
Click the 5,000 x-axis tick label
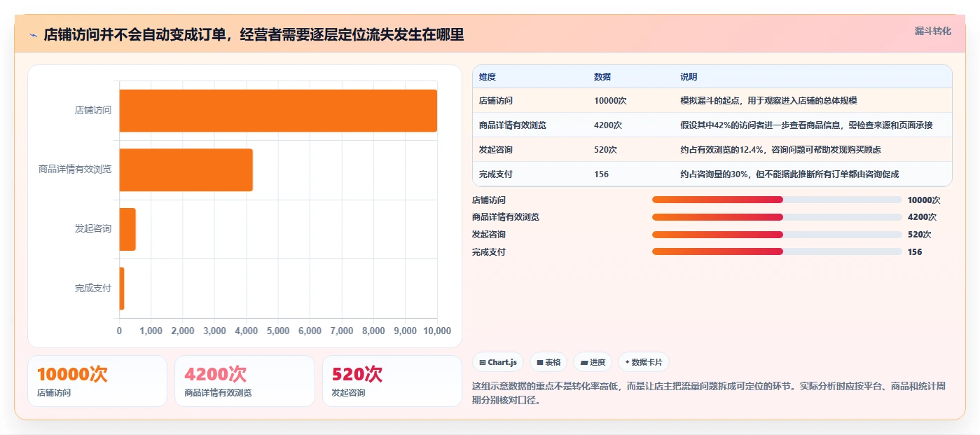coord(278,331)
